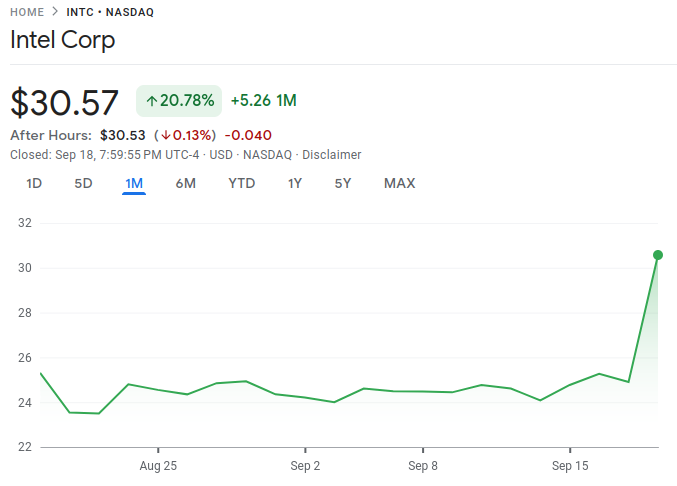Click the breadcrumb chevron after HOME
677x486 pixels.
click(x=55, y=12)
